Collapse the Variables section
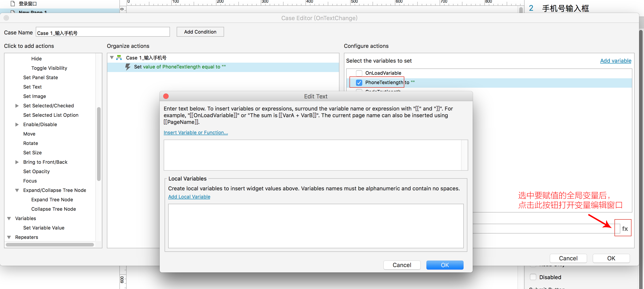 9,218
